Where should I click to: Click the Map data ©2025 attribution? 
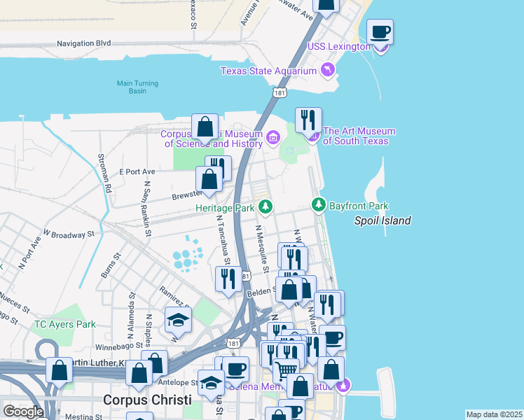495,414
